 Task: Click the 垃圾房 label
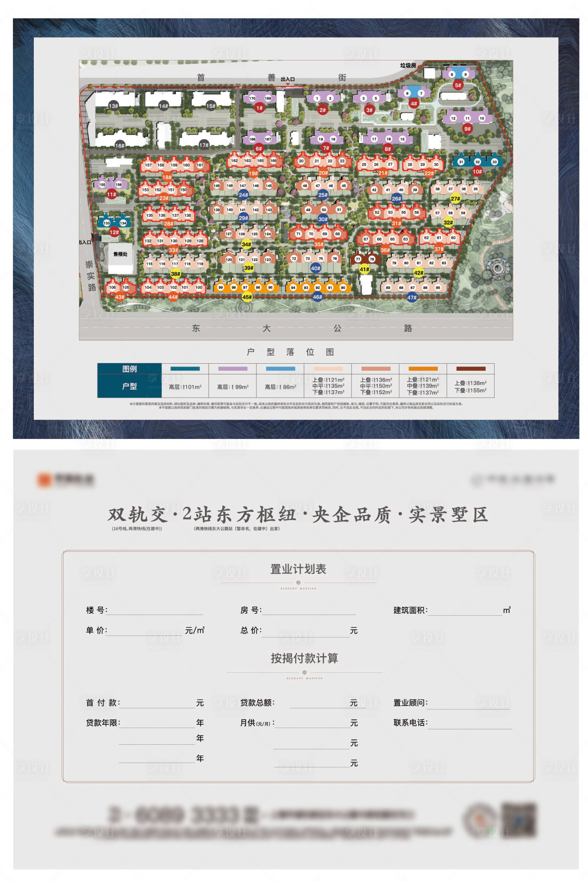point(408,65)
